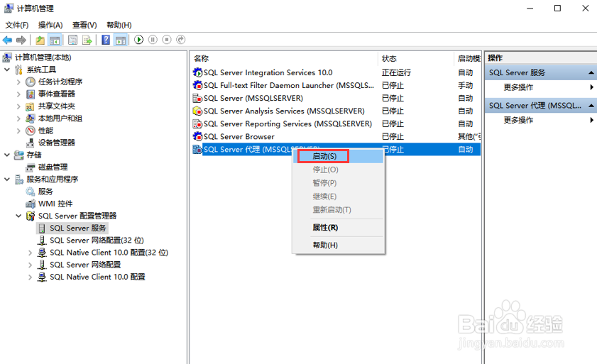
Task: Choose 属性(R) from the context menu
Action: point(339,228)
